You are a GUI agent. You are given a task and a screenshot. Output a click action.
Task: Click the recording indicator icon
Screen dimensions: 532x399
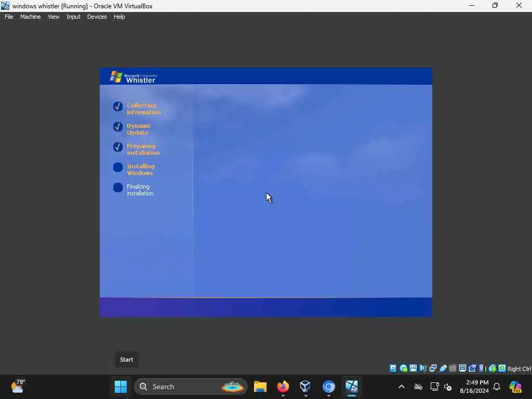click(x=472, y=368)
